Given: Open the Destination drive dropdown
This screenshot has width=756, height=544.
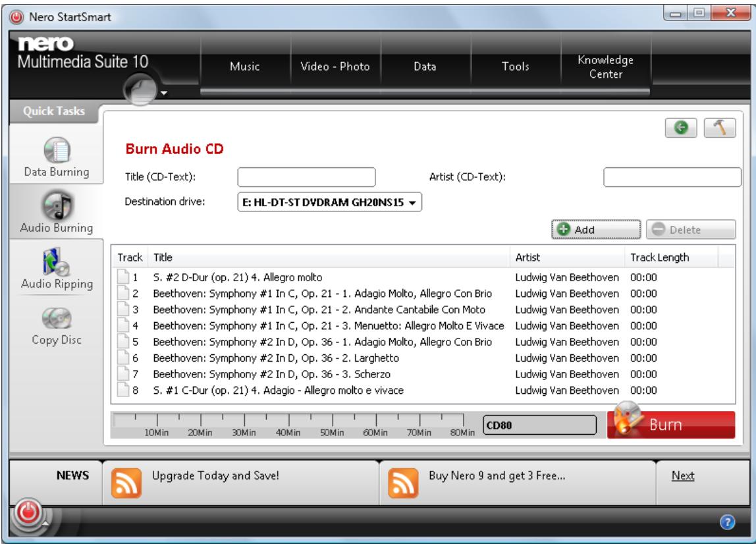Looking at the screenshot, I should pos(329,202).
